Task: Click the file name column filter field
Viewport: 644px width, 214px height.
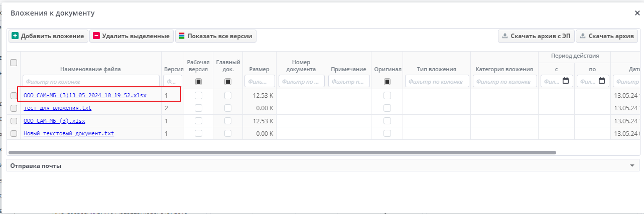Action: coord(91,81)
